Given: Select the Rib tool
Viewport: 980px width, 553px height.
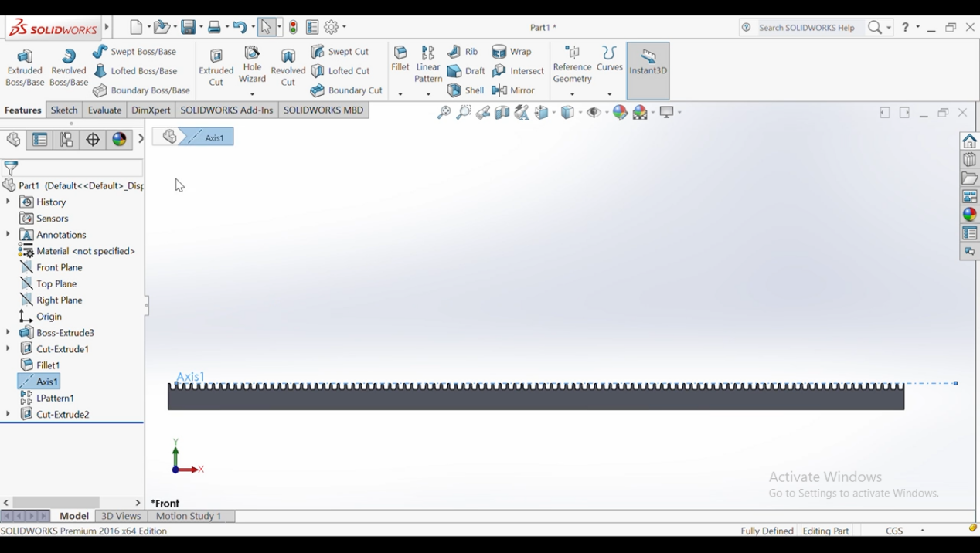Looking at the screenshot, I should 463,52.
